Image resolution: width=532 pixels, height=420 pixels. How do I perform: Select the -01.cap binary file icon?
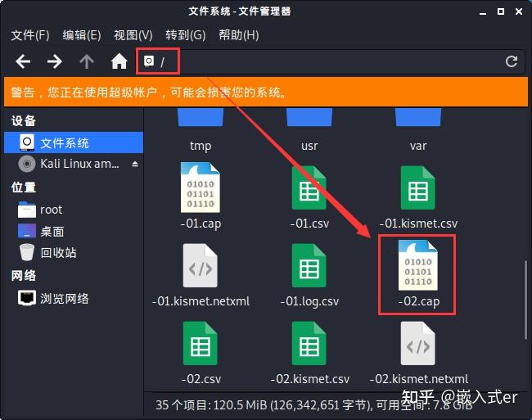click(x=201, y=187)
